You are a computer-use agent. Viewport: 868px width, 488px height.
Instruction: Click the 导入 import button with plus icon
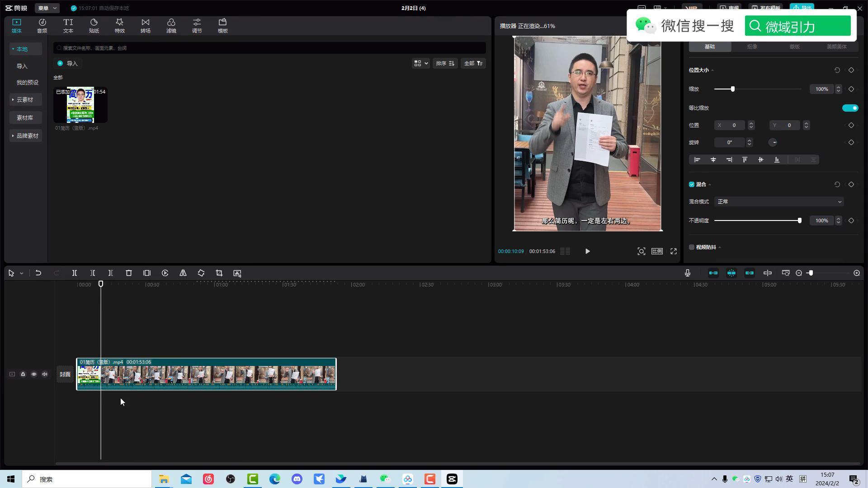coord(68,63)
